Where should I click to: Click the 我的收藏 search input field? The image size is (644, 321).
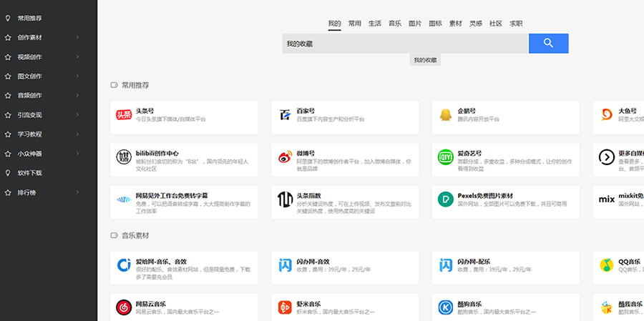[x=405, y=44]
